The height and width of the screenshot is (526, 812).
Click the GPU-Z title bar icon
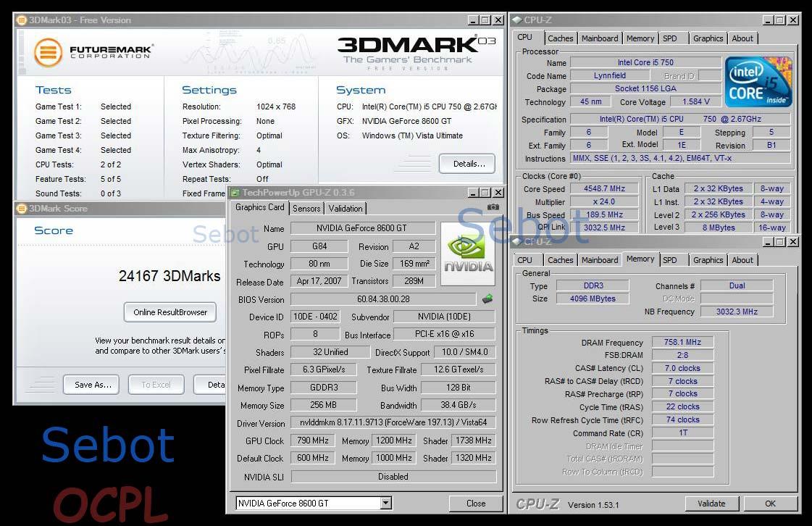click(x=235, y=193)
